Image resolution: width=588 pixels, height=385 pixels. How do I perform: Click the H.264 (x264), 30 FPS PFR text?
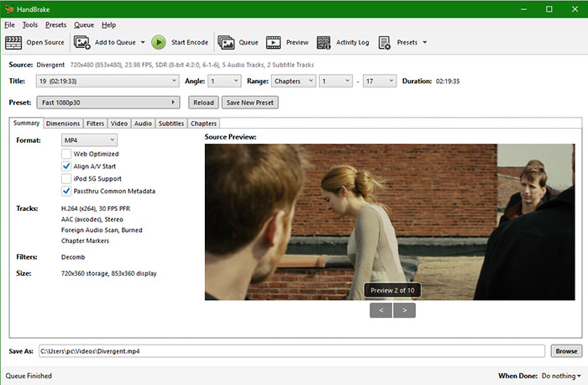click(96, 208)
